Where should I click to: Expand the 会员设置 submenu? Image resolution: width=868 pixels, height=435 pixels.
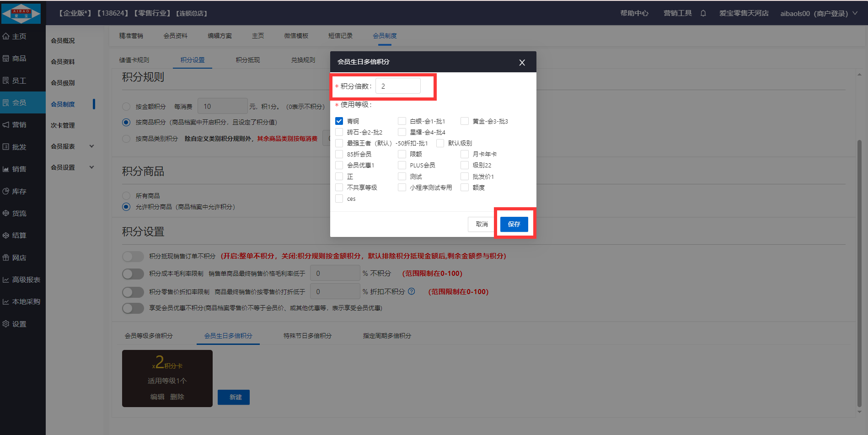point(91,167)
